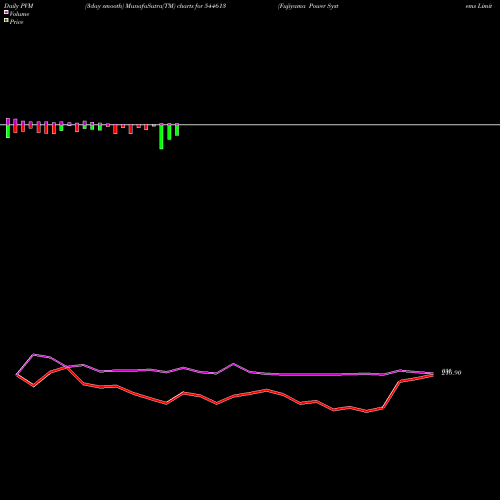This screenshot has height=500, width=500.
Task: Click the 216.90 price value label
Action: click(x=451, y=372)
